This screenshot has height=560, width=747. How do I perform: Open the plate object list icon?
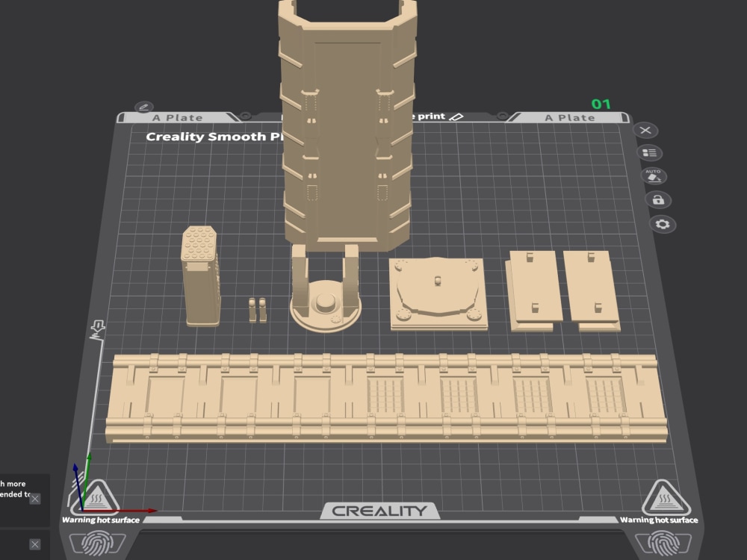click(649, 153)
